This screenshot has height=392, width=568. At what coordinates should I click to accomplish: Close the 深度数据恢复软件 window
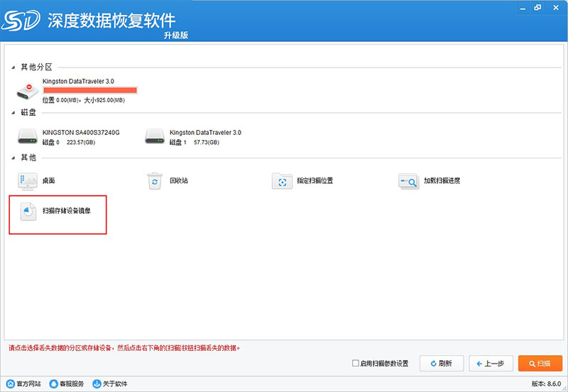click(x=556, y=8)
